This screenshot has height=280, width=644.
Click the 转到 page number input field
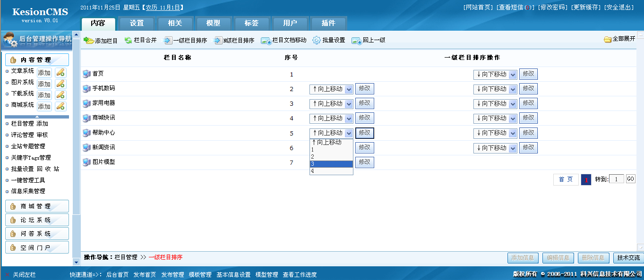(x=617, y=179)
